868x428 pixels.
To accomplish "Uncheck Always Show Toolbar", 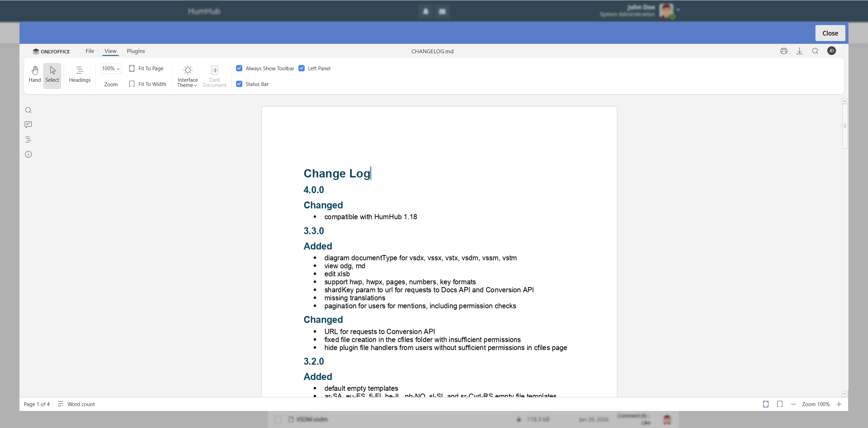I will pos(239,68).
